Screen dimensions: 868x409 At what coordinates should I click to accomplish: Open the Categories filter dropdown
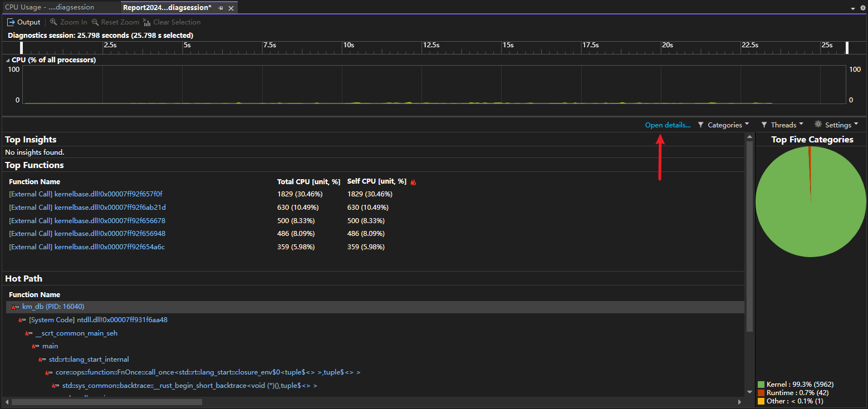723,125
